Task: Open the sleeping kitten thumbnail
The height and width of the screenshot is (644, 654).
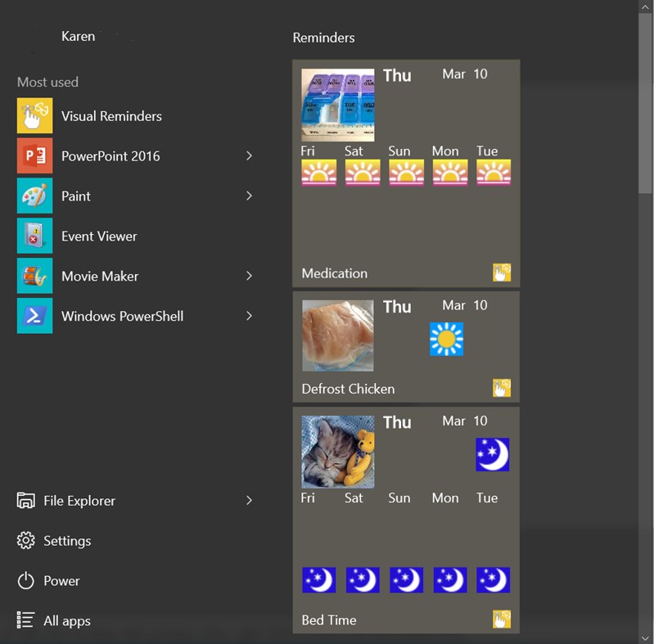Action: [338, 452]
